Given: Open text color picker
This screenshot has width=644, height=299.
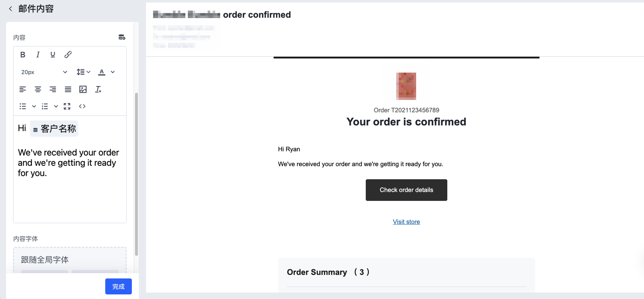Looking at the screenshot, I should (102, 72).
